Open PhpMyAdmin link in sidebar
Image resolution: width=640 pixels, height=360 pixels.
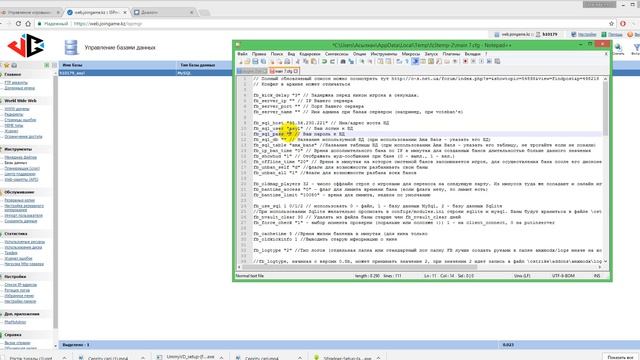(15, 322)
